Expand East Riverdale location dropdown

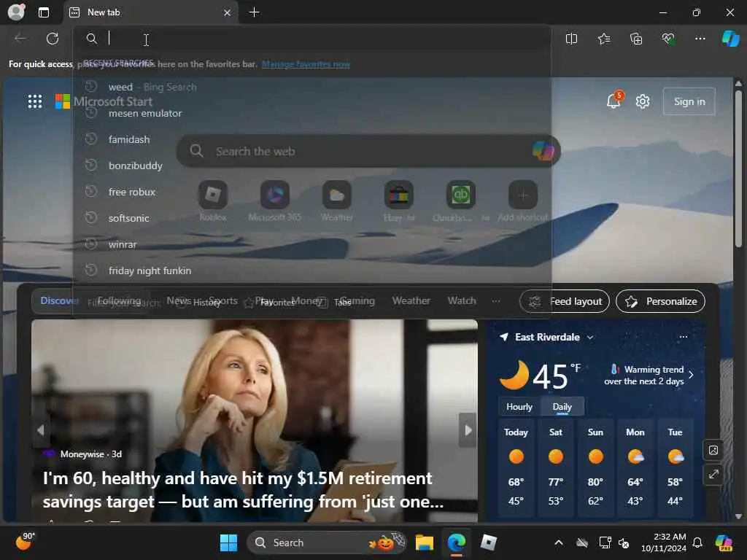click(590, 337)
